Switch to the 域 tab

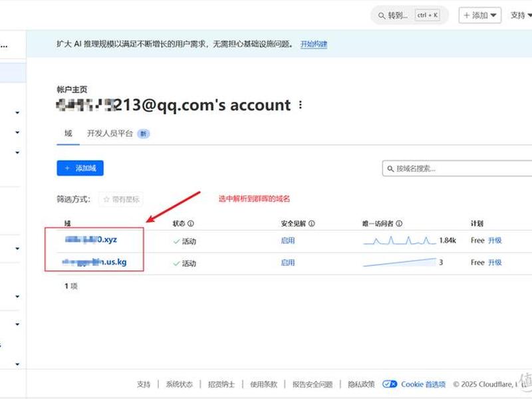coord(68,134)
